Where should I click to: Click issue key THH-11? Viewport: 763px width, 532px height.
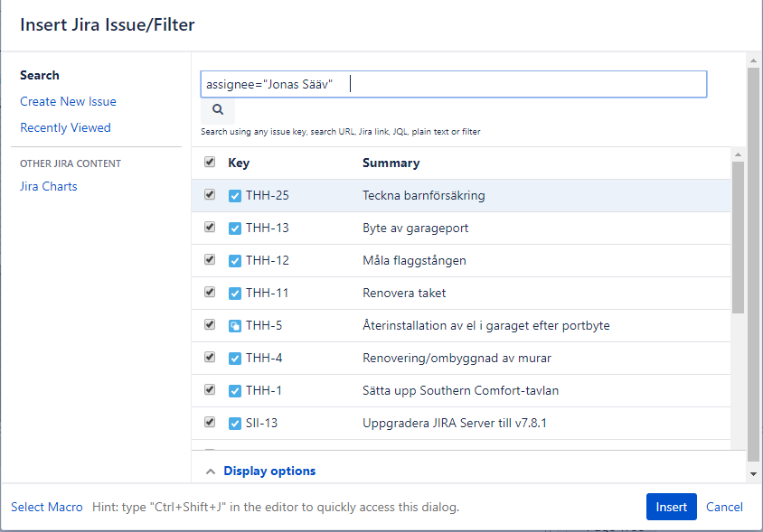click(267, 294)
